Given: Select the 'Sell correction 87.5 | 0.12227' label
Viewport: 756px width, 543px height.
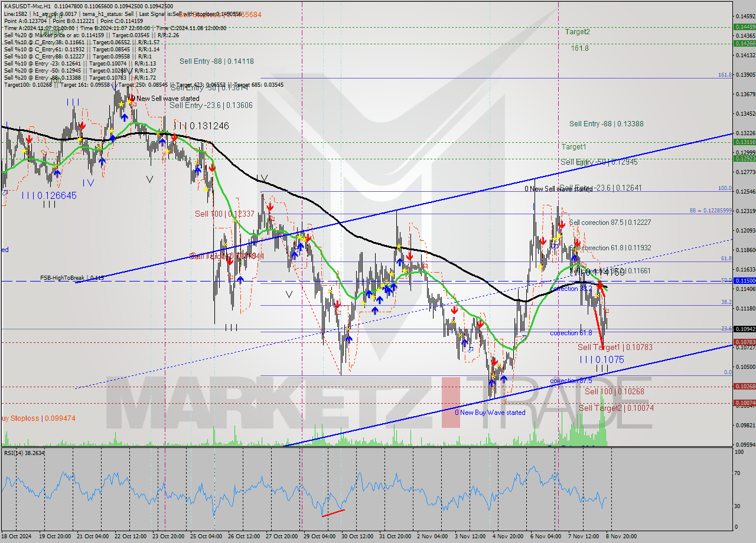Looking at the screenshot, I should tap(610, 223).
